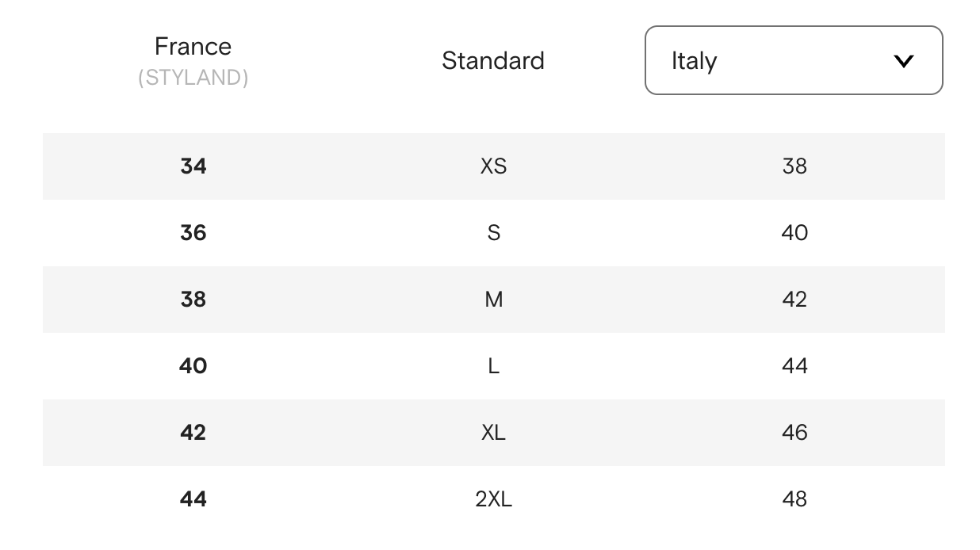Choose standard size S cell
Viewport: 980px width, 550px height.
click(x=494, y=233)
